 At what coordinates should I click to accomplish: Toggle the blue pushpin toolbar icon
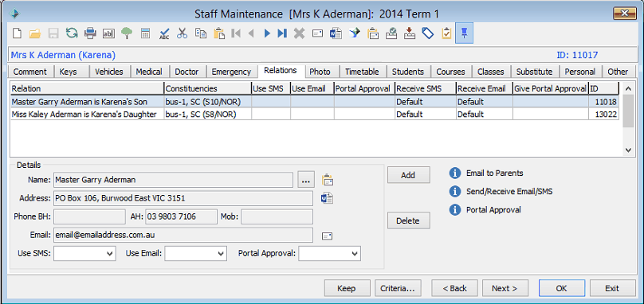point(464,33)
